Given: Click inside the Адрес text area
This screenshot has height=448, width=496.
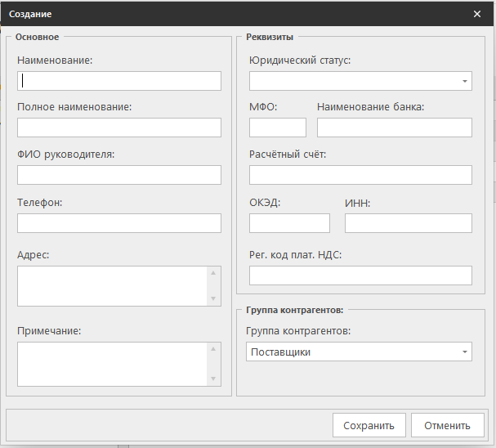Looking at the screenshot, I should (113, 285).
